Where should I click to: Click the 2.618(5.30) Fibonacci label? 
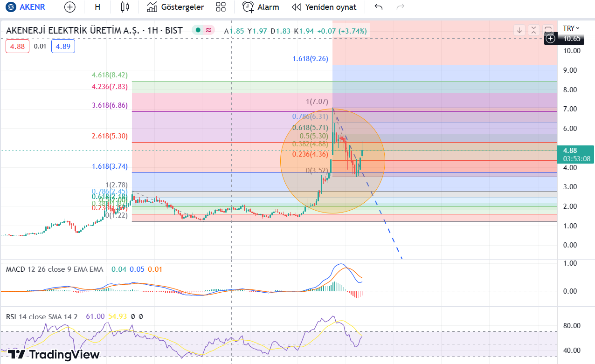pyautogui.click(x=110, y=136)
